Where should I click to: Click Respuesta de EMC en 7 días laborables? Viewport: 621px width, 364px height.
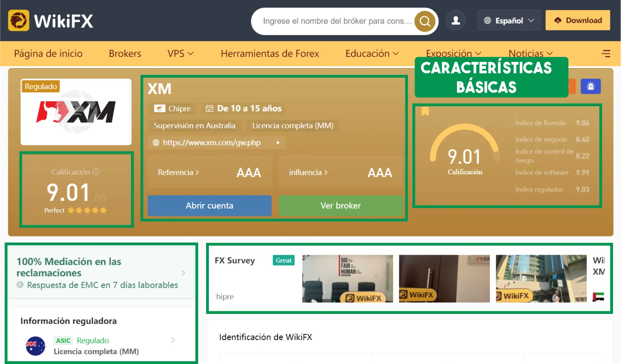pyautogui.click(x=102, y=285)
